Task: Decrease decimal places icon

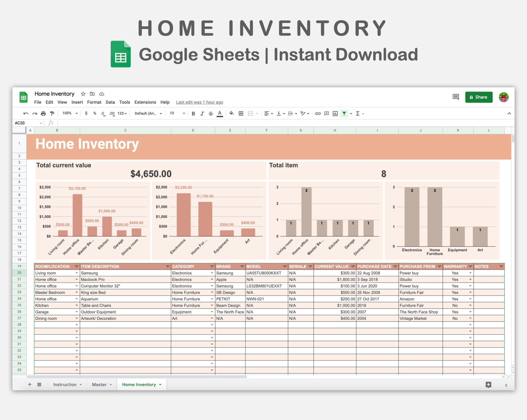Action: click(x=103, y=113)
